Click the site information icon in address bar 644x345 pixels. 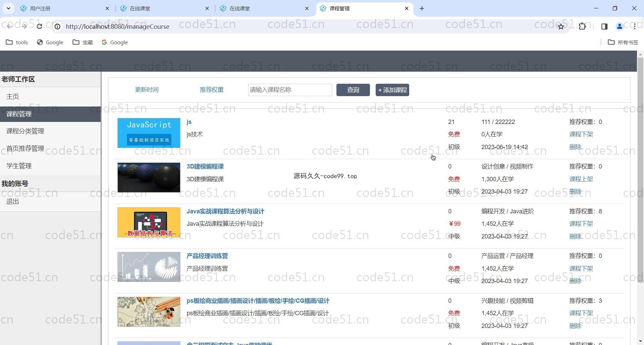[x=58, y=26]
